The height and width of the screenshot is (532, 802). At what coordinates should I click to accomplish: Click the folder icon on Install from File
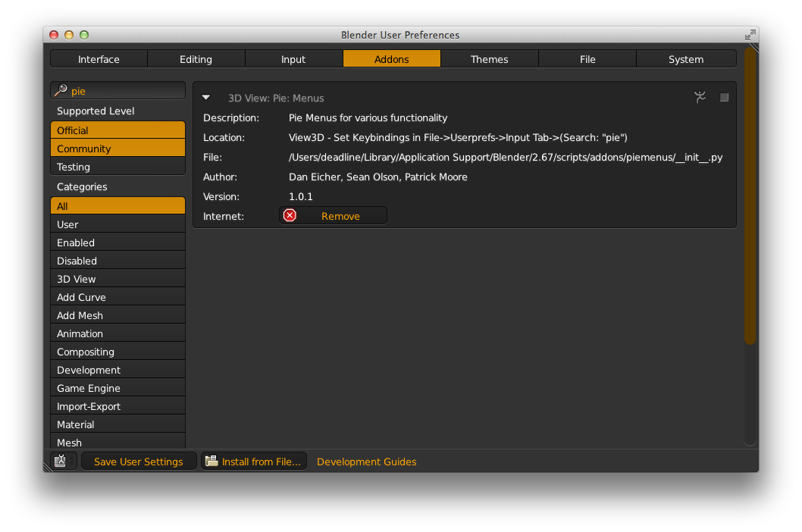211,461
